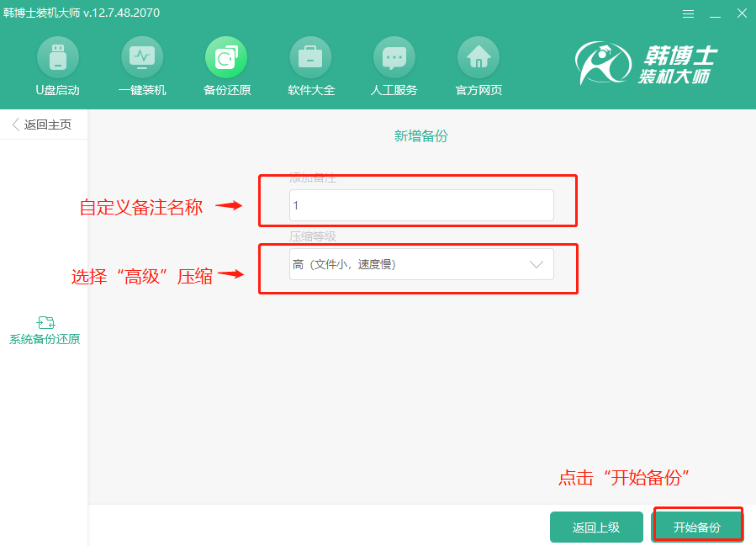
Task: Go to the 官方网页 label
Action: 478,90
